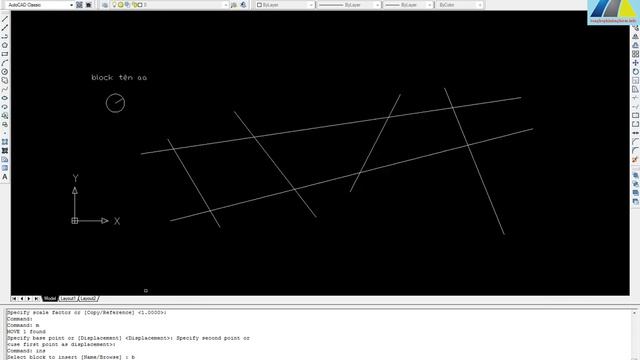Select the Fillet modify tool
The height and width of the screenshot is (360, 640).
pyautogui.click(x=636, y=151)
